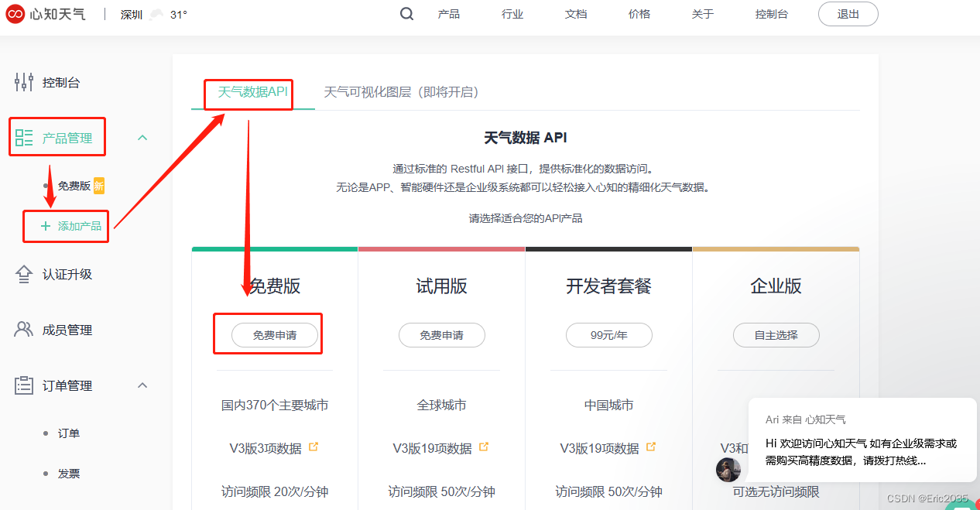Open 文档 in top navigation
This screenshot has height=510, width=980.
pos(576,14)
